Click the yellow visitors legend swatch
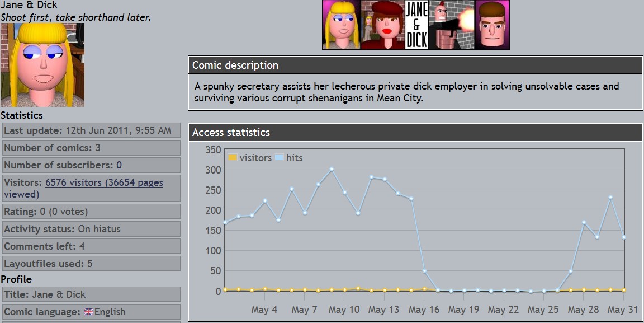Image resolution: width=644 pixels, height=323 pixels. click(x=233, y=158)
